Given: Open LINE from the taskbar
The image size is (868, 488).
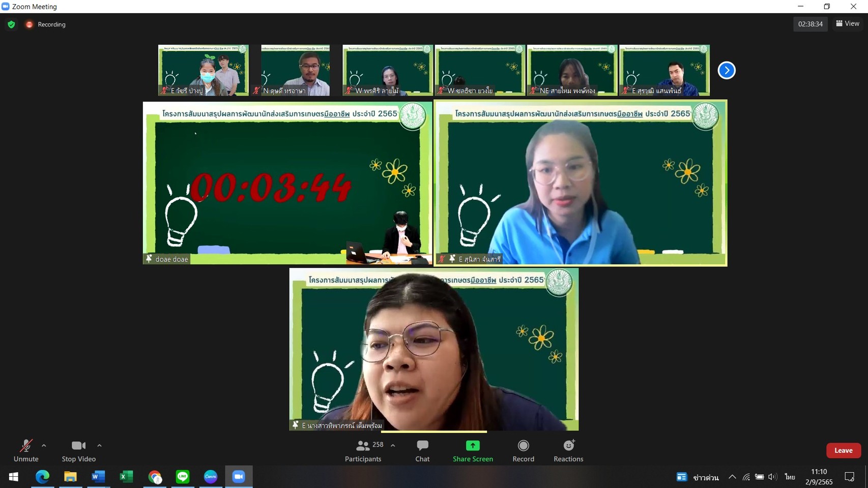Looking at the screenshot, I should [183, 477].
